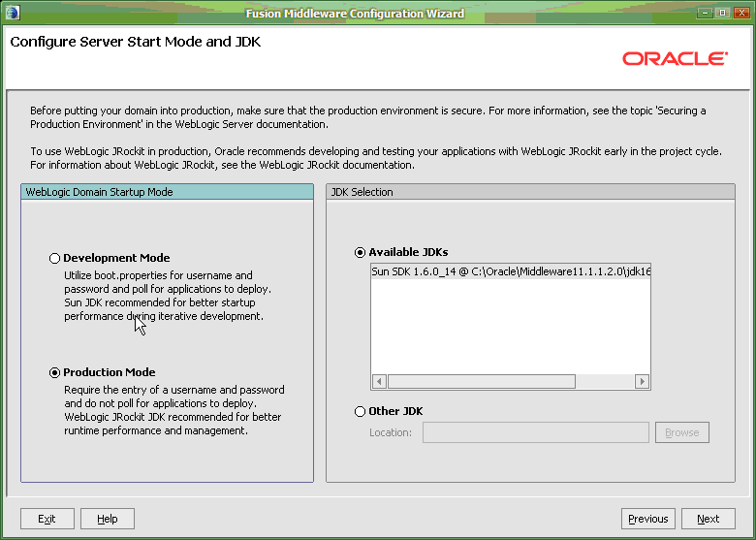Choose the Available JDKs option
756x540 pixels.
coord(360,253)
